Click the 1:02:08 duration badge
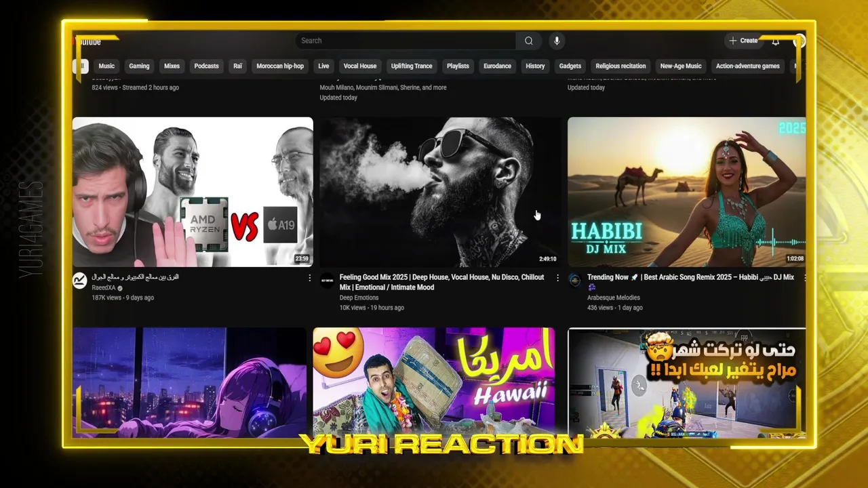The image size is (868, 488). click(x=795, y=259)
